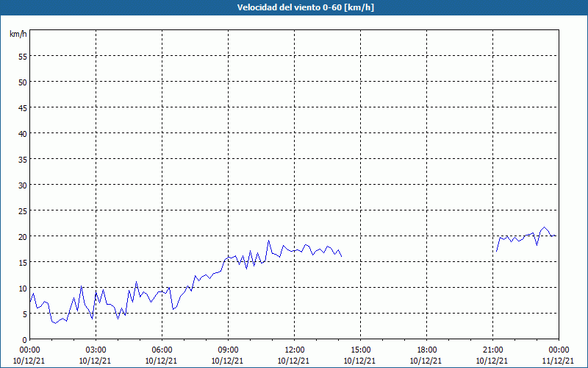Click the 12:00 time axis label

pyautogui.click(x=295, y=350)
